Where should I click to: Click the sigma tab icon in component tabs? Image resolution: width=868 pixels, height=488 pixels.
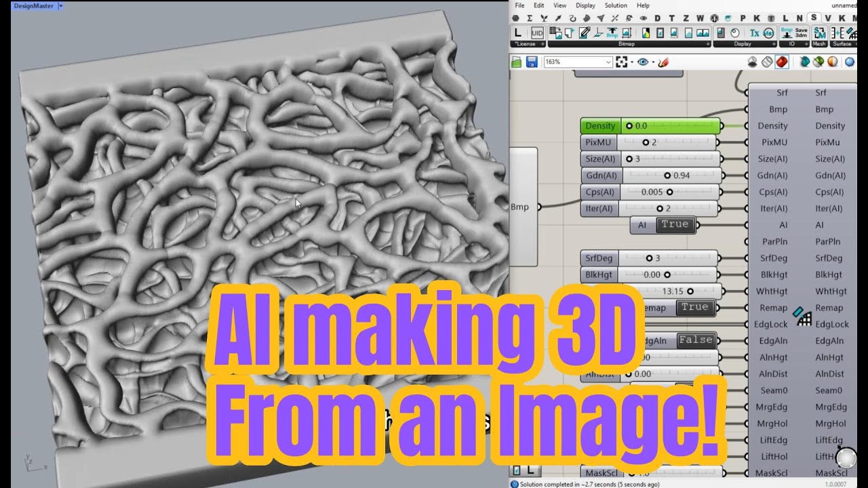coord(529,18)
